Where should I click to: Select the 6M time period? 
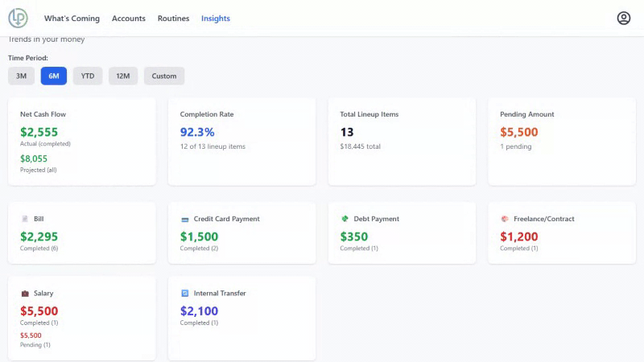[x=54, y=76]
